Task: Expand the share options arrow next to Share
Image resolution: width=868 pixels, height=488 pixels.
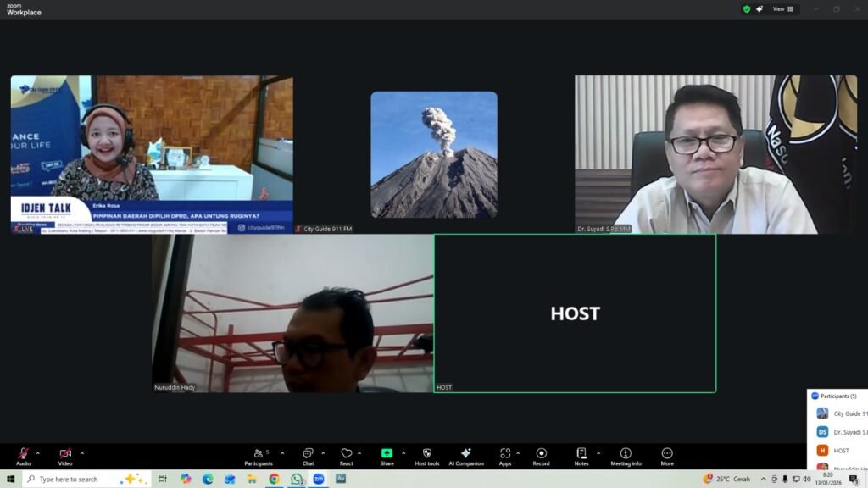Action: pyautogui.click(x=403, y=453)
